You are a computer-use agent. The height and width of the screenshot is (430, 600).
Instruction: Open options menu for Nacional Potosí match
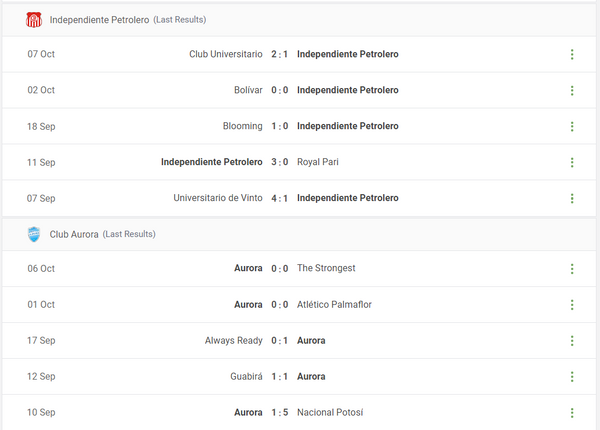coord(572,412)
